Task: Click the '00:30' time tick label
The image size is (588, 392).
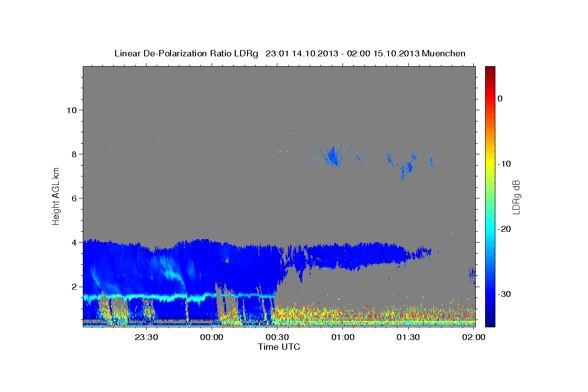Action: click(x=277, y=337)
